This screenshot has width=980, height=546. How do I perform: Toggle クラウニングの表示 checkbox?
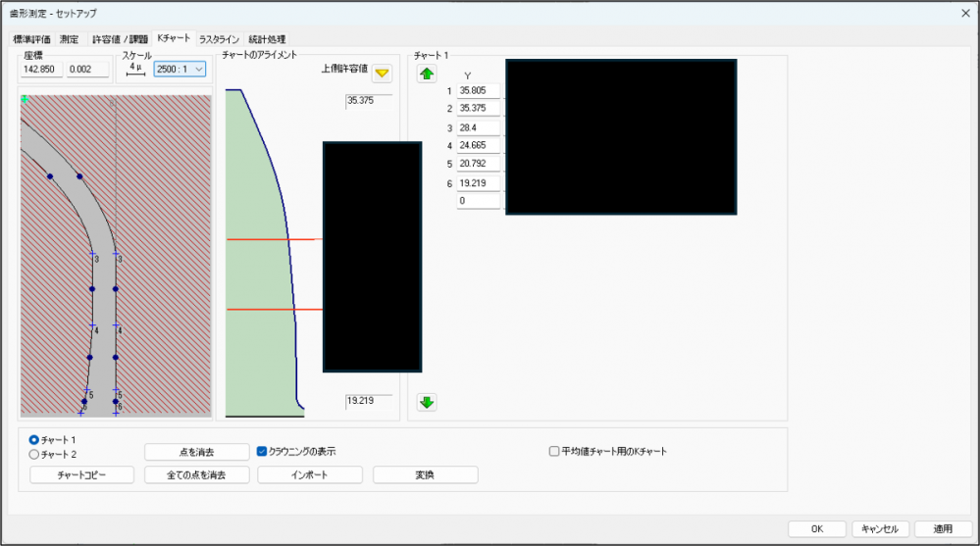click(262, 452)
